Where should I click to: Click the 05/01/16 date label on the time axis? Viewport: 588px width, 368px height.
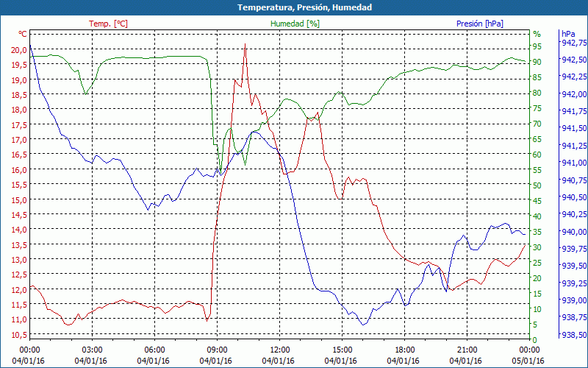[x=529, y=361]
